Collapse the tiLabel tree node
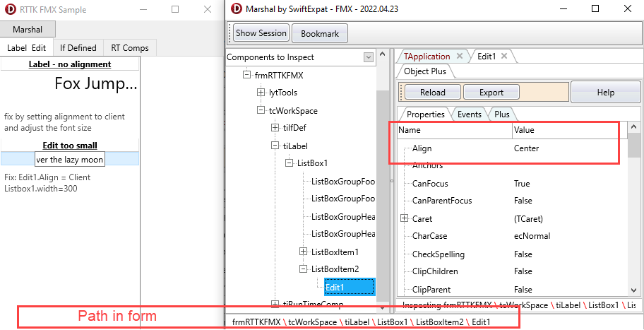Viewport: 644px width, 330px height. 275,146
